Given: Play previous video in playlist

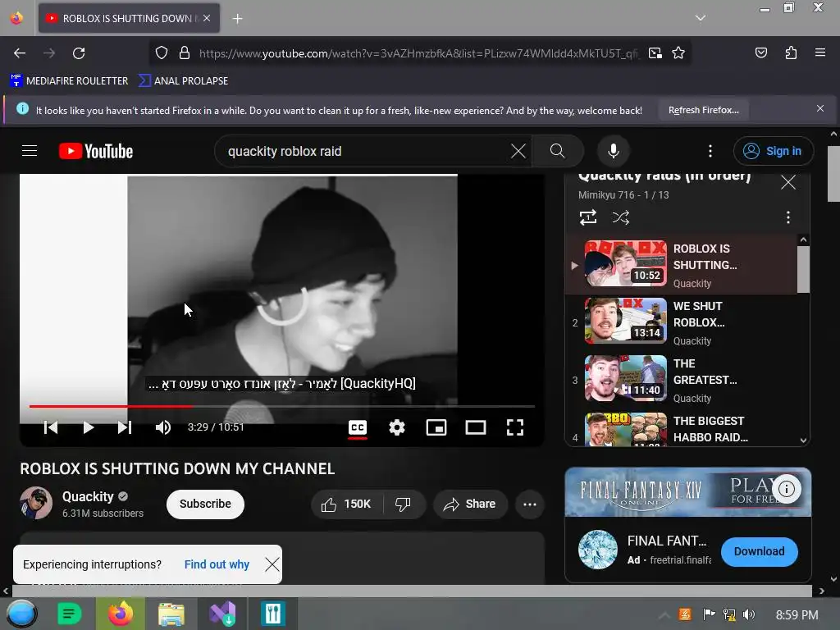Looking at the screenshot, I should click(x=51, y=427).
